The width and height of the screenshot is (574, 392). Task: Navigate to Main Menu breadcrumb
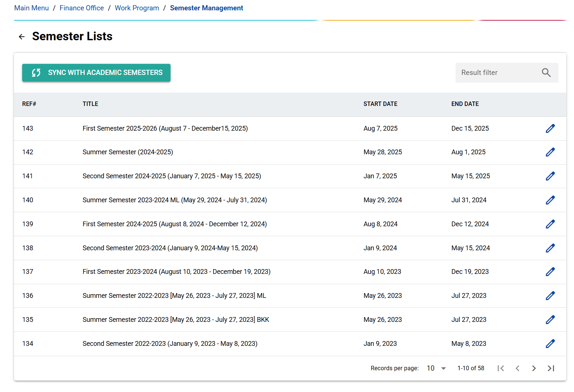point(31,8)
